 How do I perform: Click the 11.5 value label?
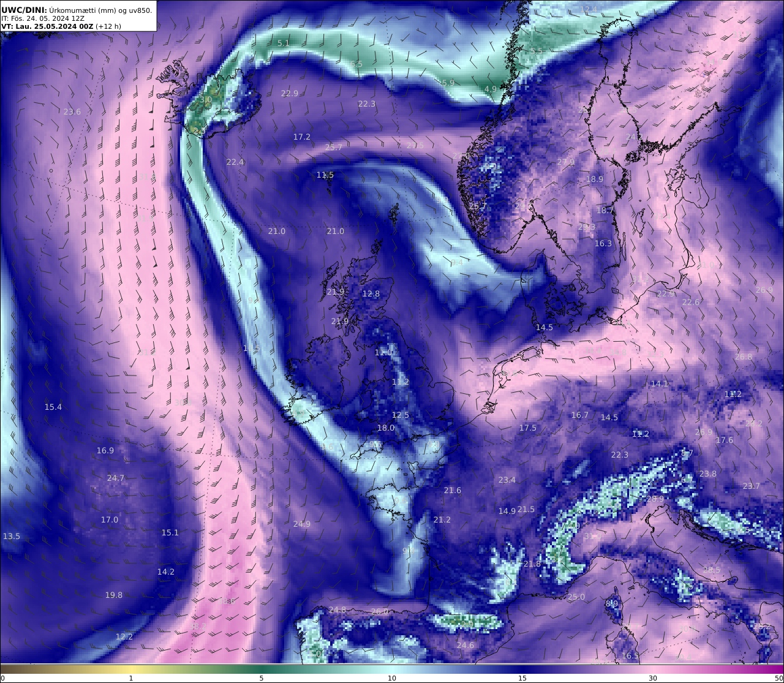pyautogui.click(x=325, y=175)
